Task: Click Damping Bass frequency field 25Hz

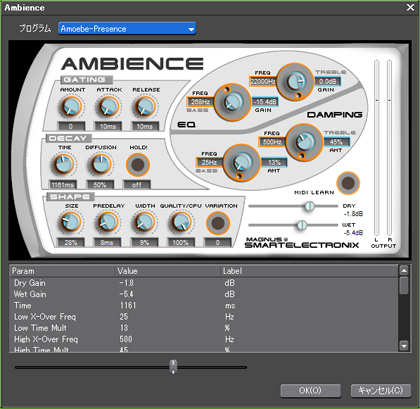Action: (x=209, y=162)
